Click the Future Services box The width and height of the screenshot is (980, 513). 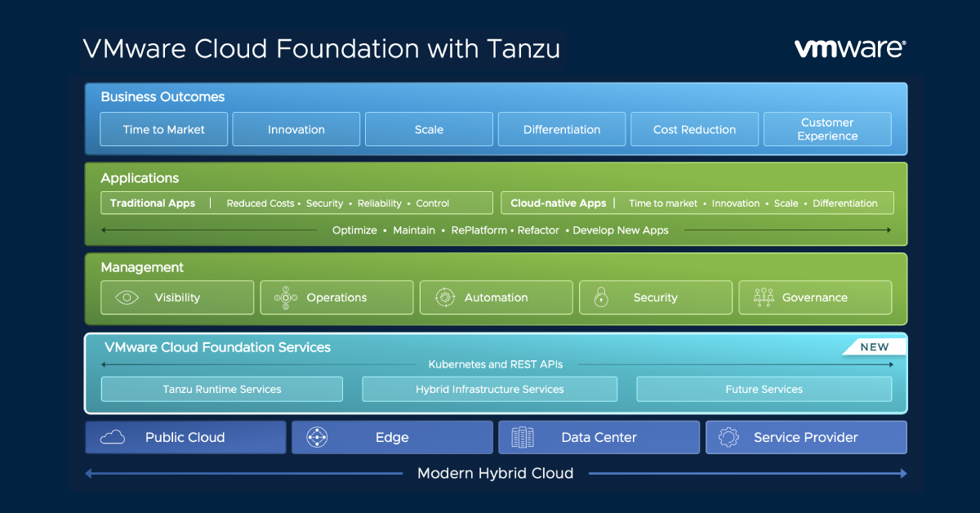coord(764,390)
